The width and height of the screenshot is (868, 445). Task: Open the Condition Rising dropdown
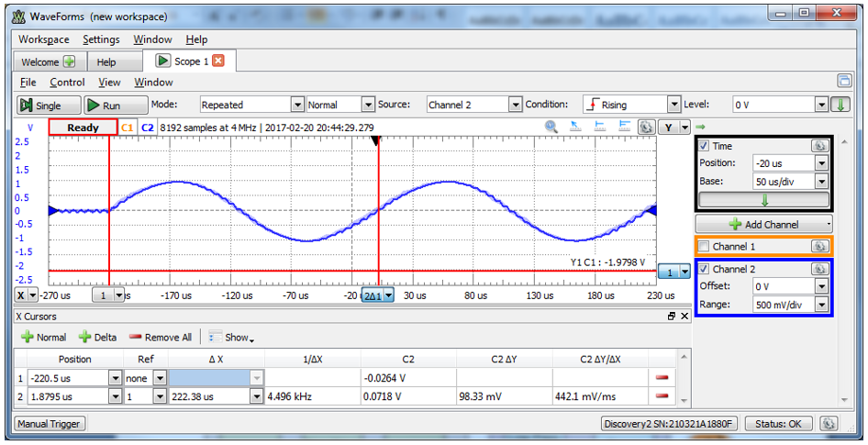pyautogui.click(x=673, y=105)
